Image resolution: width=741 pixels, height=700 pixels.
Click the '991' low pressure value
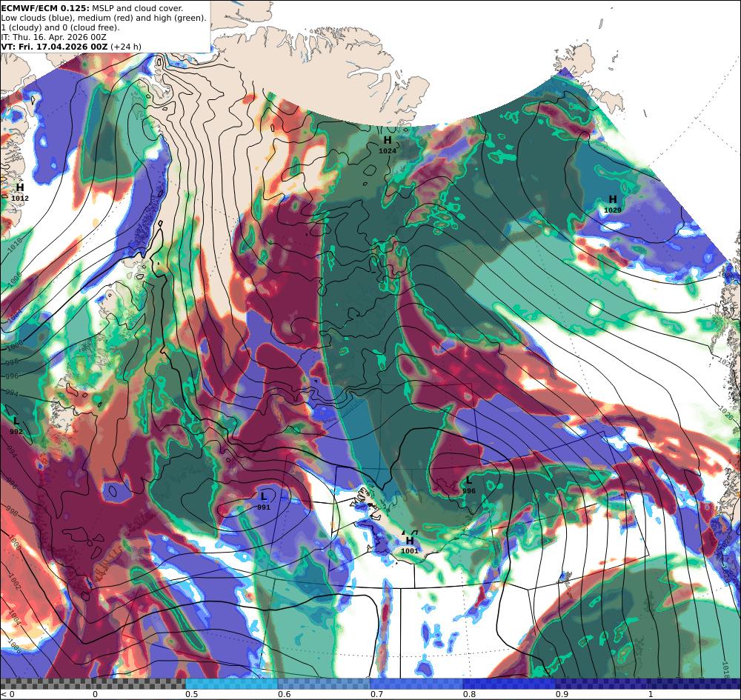[264, 507]
